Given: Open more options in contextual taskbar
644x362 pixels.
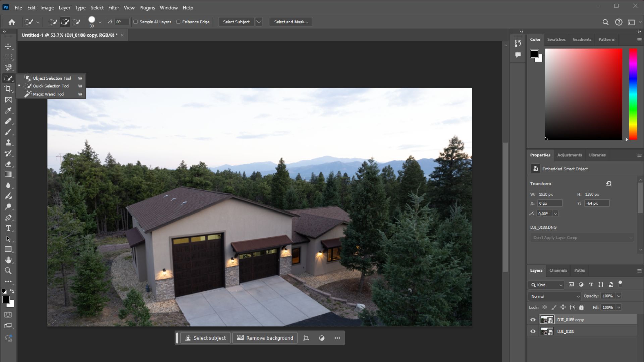Looking at the screenshot, I should pos(337,338).
